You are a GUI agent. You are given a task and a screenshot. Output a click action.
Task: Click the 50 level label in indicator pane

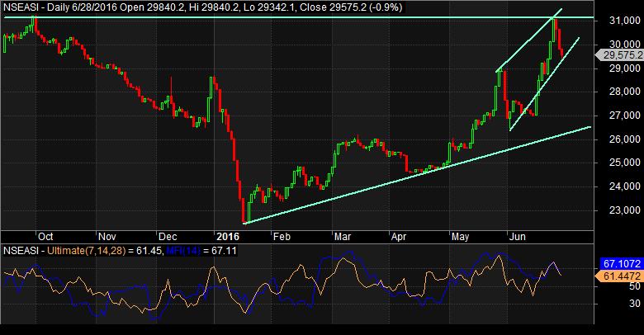(635, 286)
